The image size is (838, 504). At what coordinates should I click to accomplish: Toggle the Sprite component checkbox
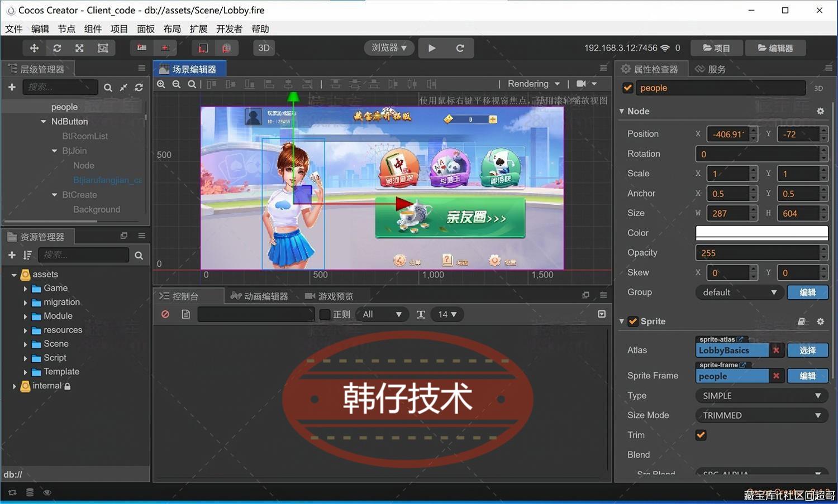coord(633,321)
